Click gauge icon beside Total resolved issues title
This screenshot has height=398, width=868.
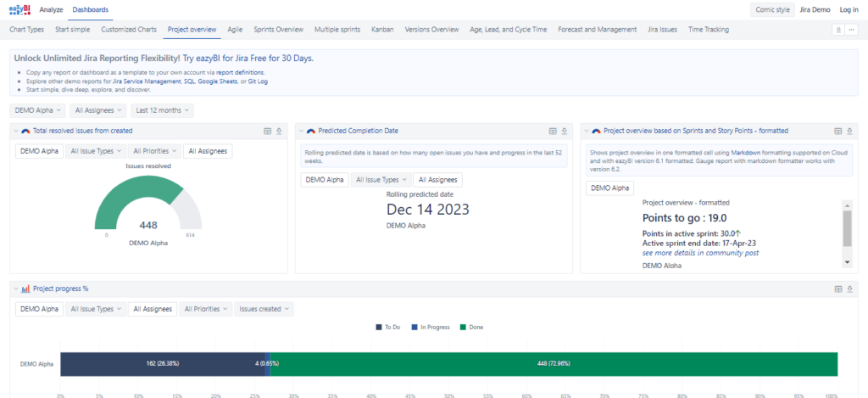pos(25,132)
